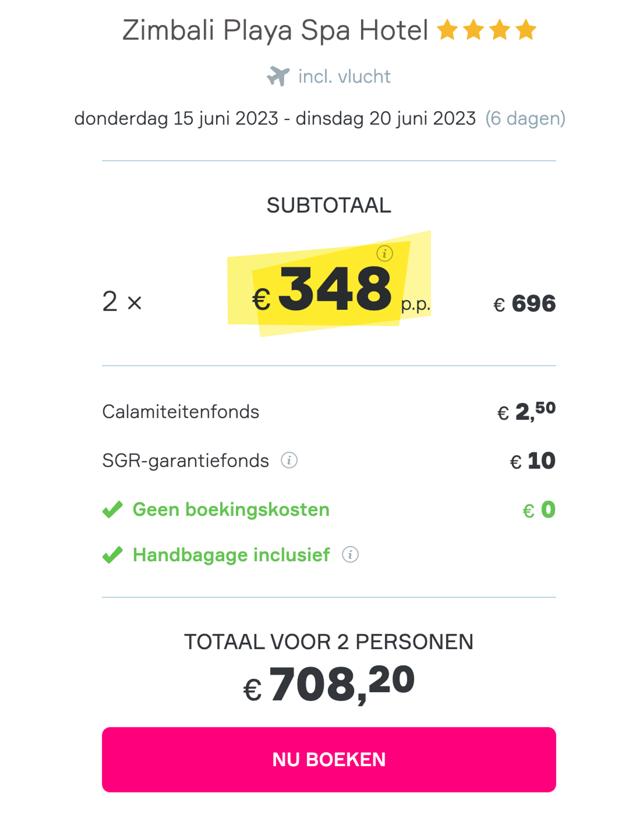Screen dimensions: 644x815
Task: Open the info icon next to Handbagage inclusief
Action: (350, 554)
